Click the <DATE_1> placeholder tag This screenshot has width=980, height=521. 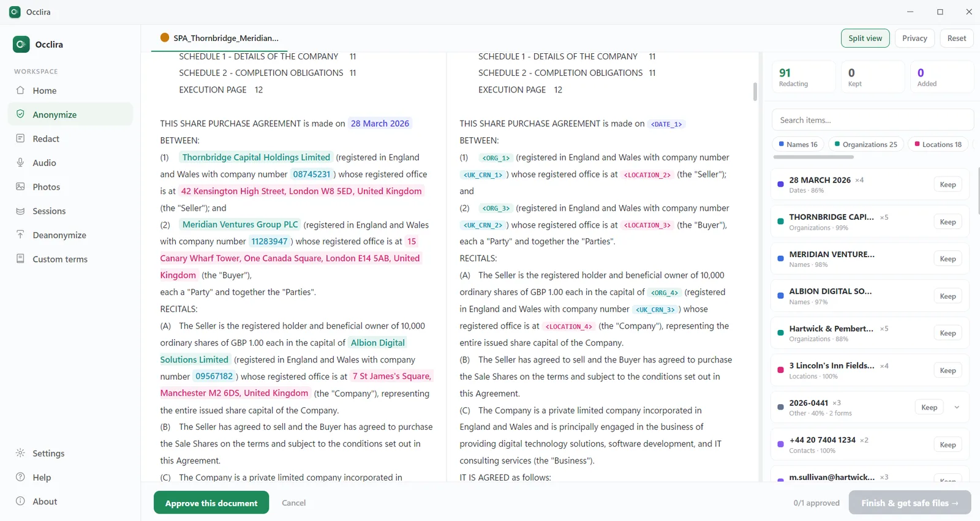click(666, 124)
